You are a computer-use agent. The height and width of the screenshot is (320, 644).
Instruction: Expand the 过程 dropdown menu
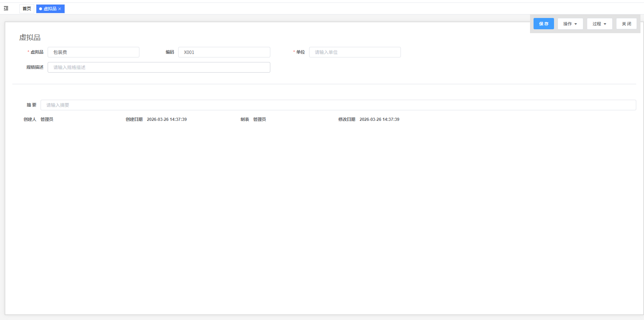599,24
